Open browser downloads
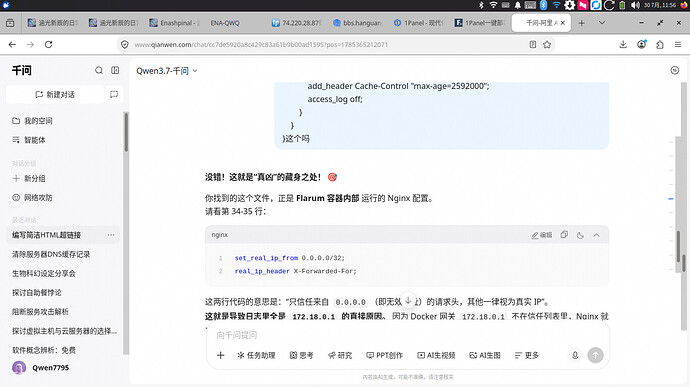The width and height of the screenshot is (690, 387). coord(623,44)
